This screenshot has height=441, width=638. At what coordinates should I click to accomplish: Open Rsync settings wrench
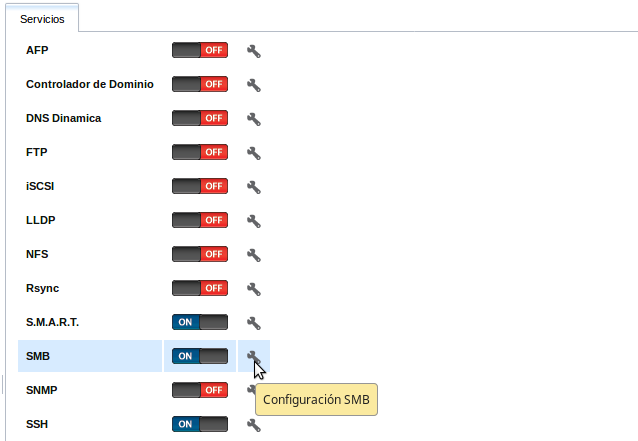pyautogui.click(x=253, y=289)
